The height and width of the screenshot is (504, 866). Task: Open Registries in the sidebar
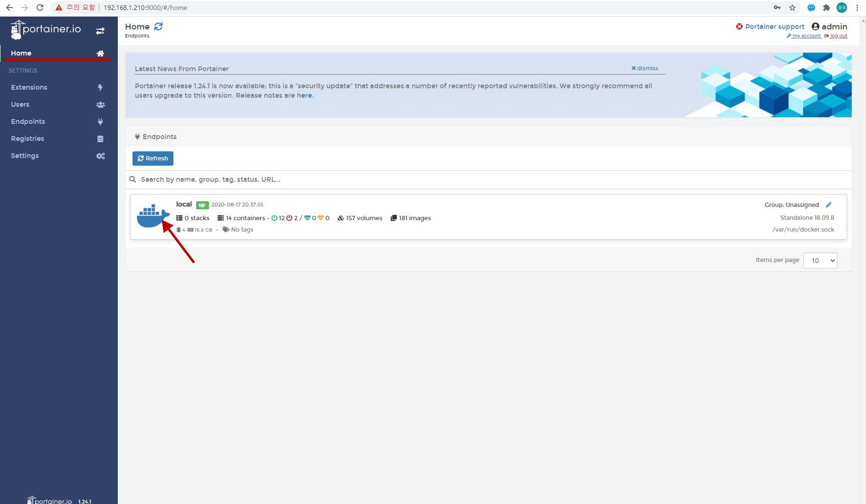[59, 139]
